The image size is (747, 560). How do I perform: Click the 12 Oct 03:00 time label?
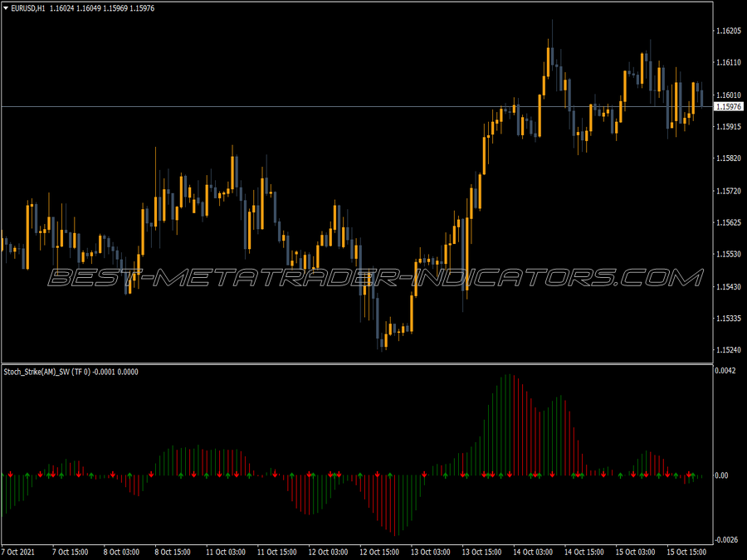click(328, 552)
